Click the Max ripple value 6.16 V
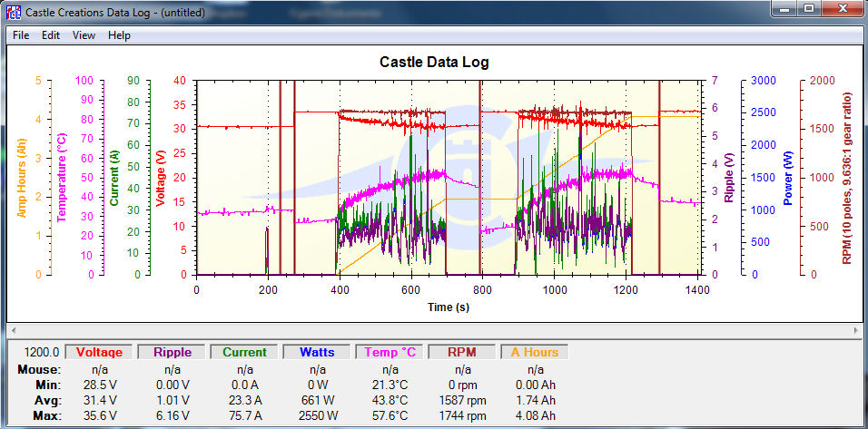This screenshot has width=868, height=429. pyautogui.click(x=173, y=415)
